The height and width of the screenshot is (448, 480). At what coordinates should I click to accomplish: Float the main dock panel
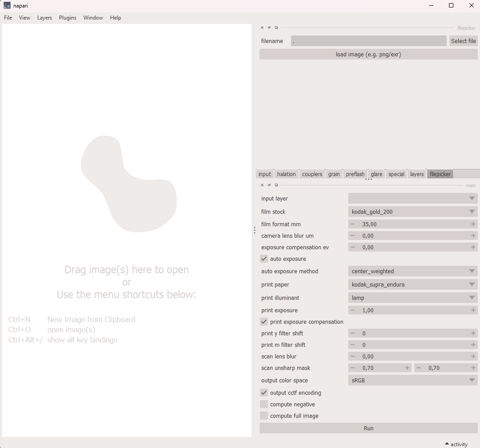click(x=276, y=185)
